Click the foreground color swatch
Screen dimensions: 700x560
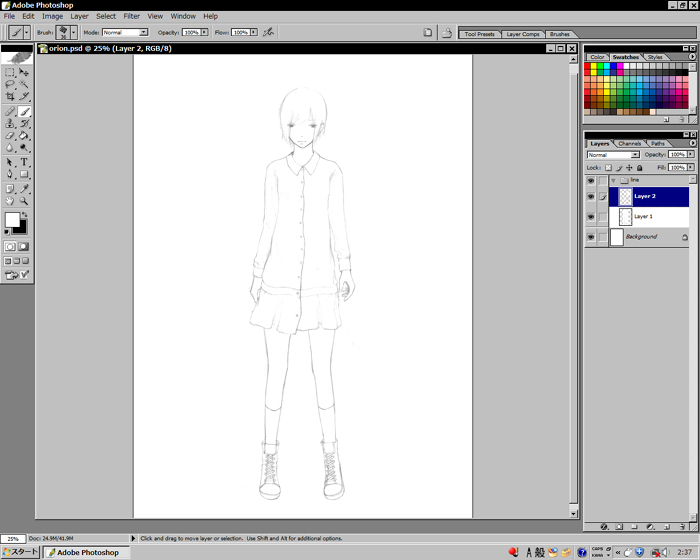point(12,219)
